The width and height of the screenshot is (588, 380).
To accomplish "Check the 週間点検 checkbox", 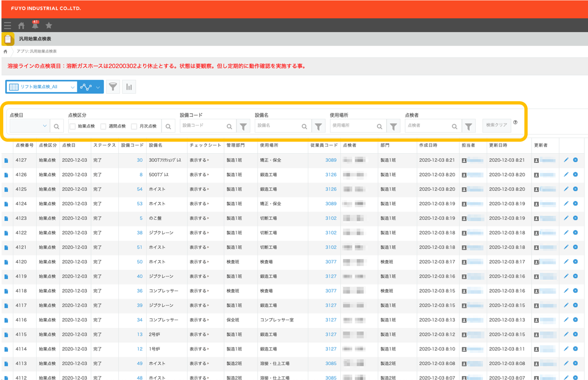I will pyautogui.click(x=103, y=126).
